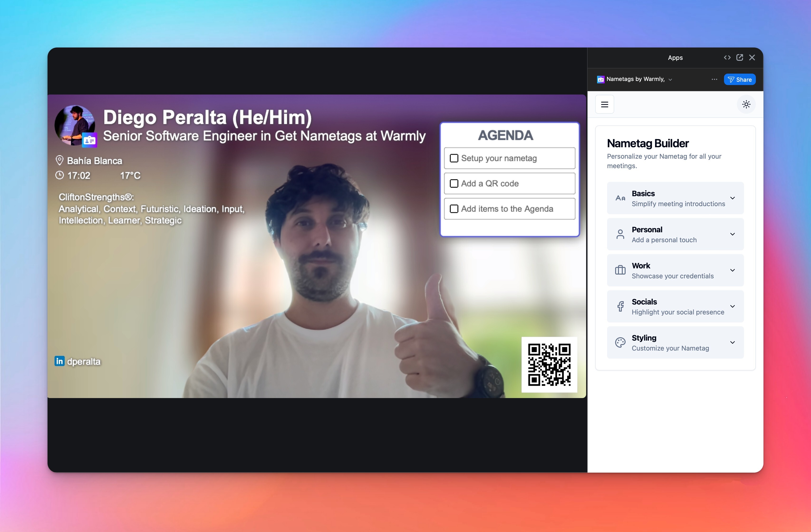Click the Styling palette icon

(620, 342)
